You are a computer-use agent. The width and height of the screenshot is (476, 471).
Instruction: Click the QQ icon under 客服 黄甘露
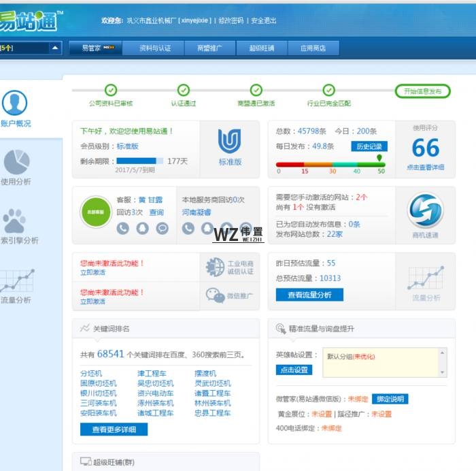(x=142, y=228)
